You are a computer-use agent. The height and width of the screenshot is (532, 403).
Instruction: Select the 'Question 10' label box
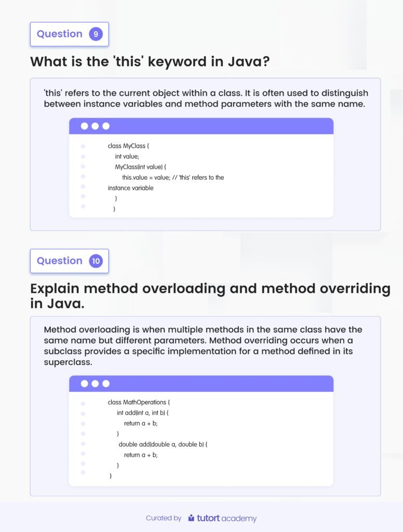pyautogui.click(x=69, y=261)
